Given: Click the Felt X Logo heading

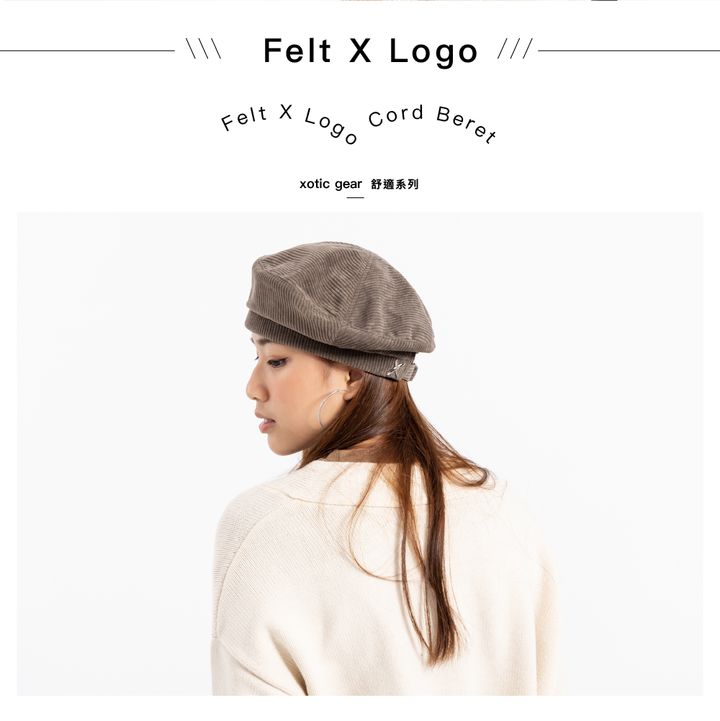Looking at the screenshot, I should point(370,51).
